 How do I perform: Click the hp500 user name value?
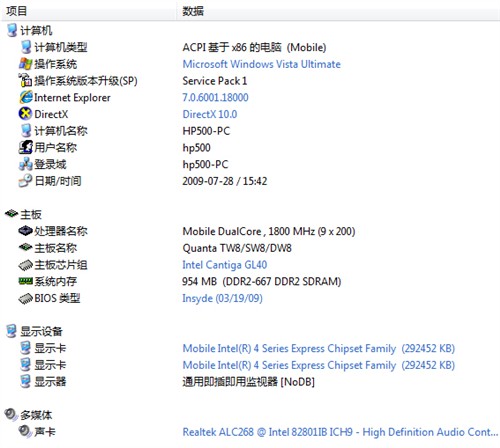coord(196,148)
